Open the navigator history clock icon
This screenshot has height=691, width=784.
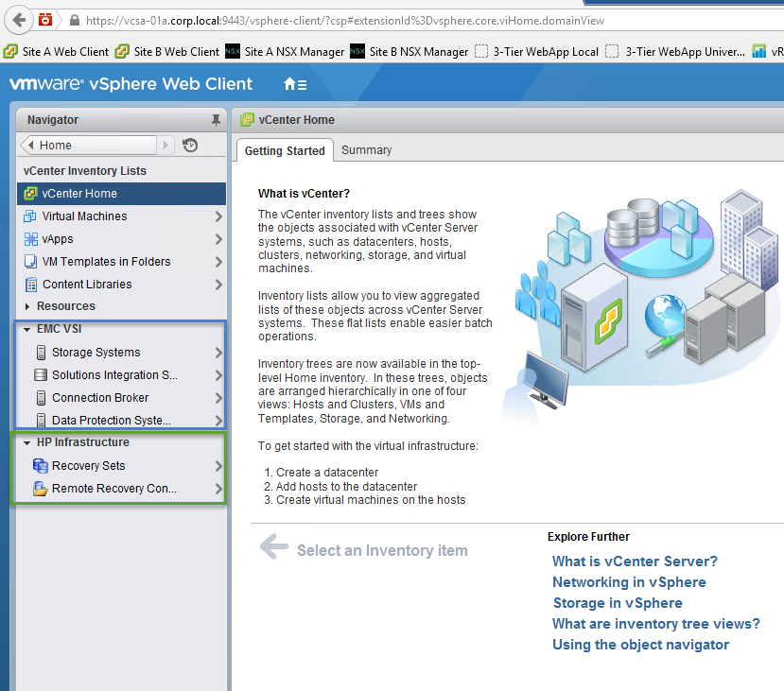190,146
